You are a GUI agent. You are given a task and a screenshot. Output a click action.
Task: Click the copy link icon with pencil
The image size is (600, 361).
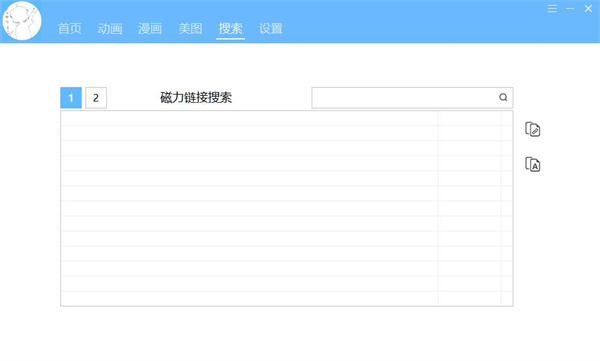532,129
